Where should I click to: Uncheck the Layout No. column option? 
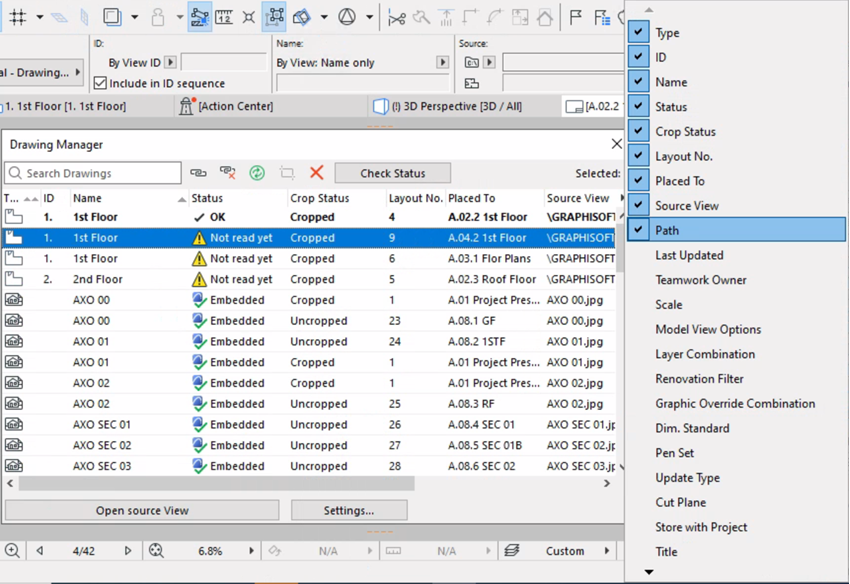[x=638, y=156]
